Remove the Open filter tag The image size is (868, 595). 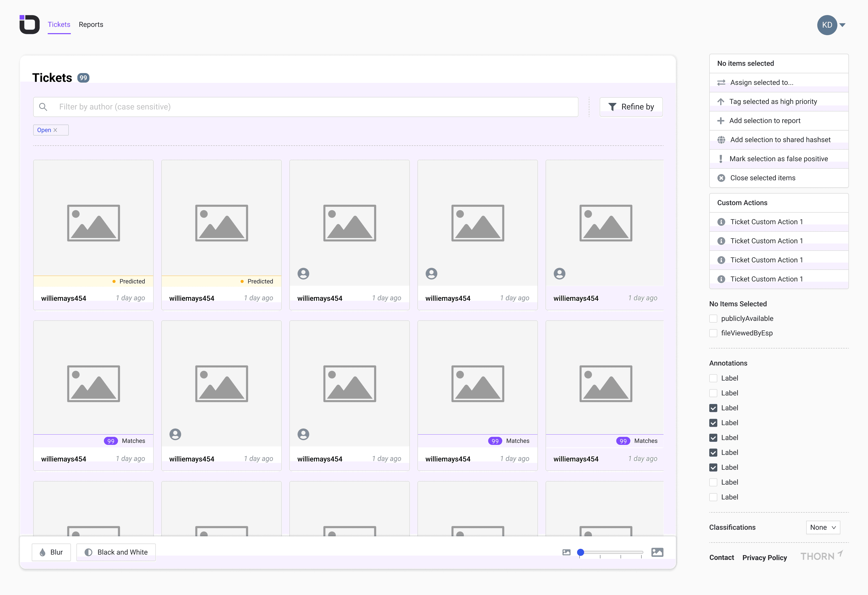tap(55, 130)
